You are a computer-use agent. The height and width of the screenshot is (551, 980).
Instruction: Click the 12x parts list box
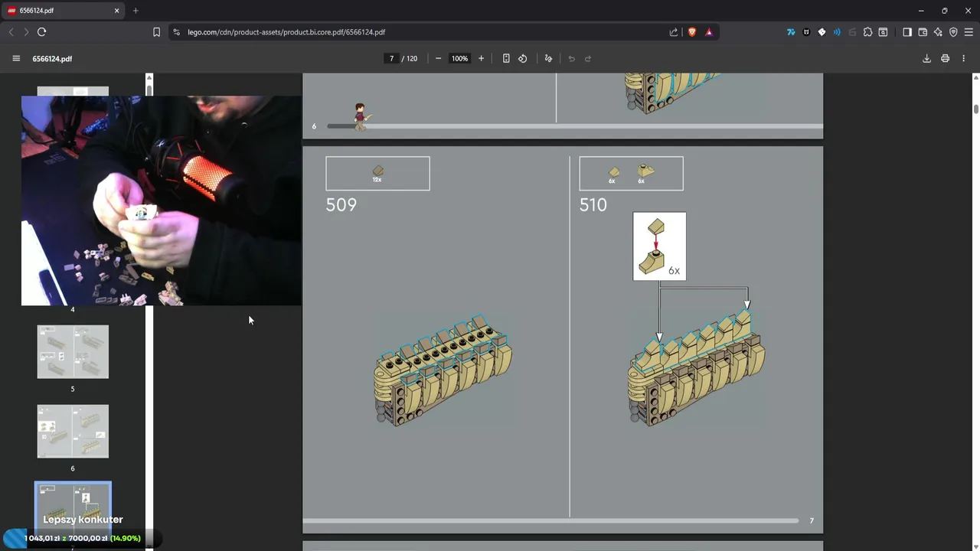pos(377,174)
